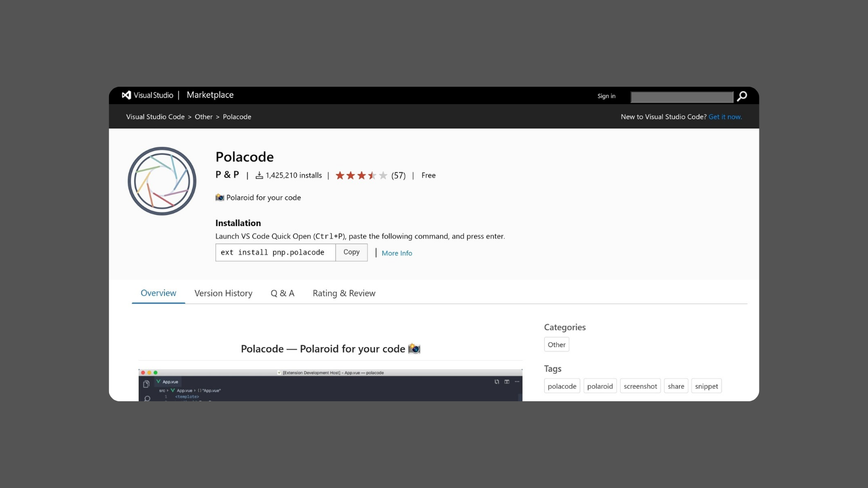Click the split editor icon in preview

507,382
